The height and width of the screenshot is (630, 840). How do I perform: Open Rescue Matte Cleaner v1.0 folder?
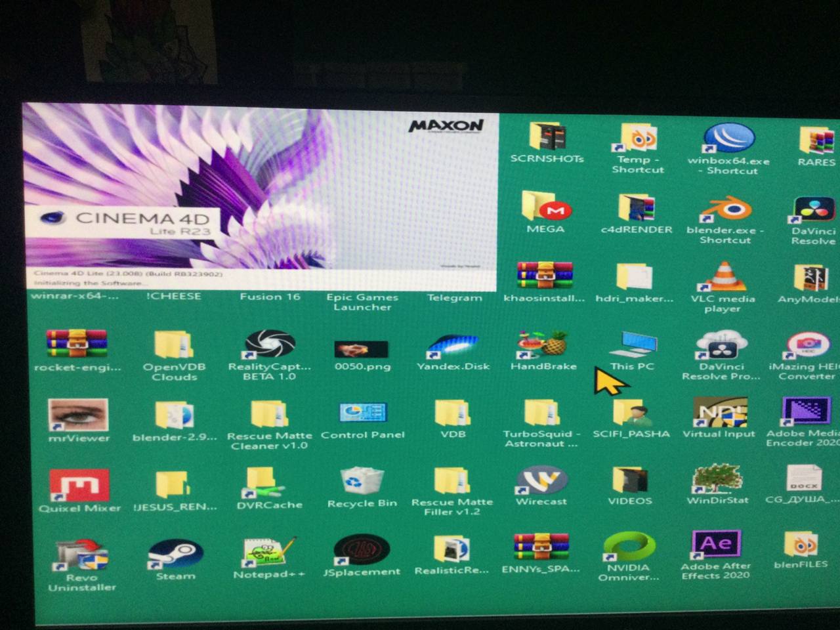[x=270, y=413]
